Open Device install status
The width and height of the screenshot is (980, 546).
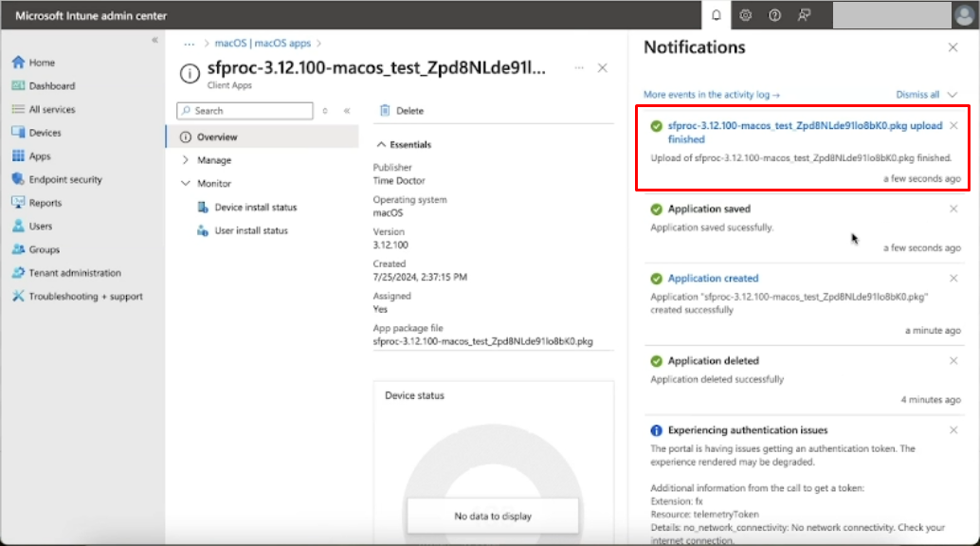click(255, 207)
